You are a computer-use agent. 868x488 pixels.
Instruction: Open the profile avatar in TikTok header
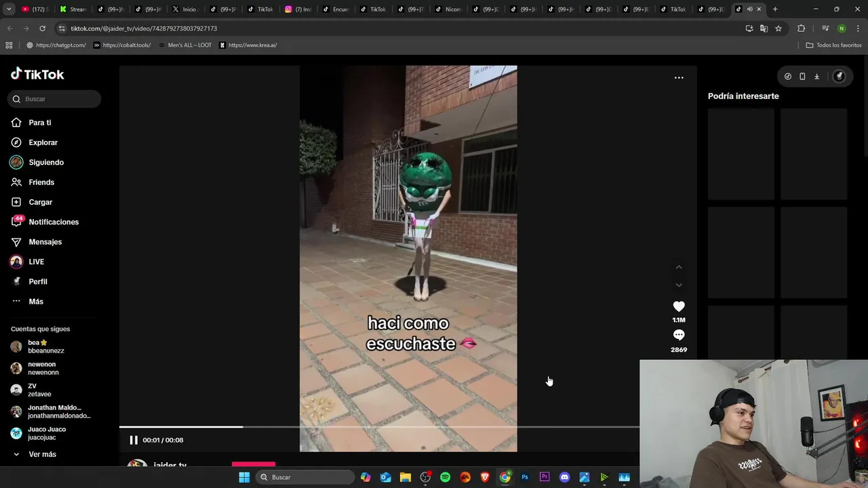[x=839, y=77]
